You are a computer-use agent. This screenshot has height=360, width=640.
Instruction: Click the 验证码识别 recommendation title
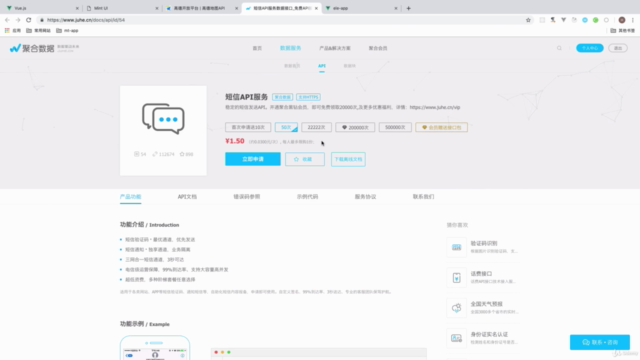tap(484, 243)
